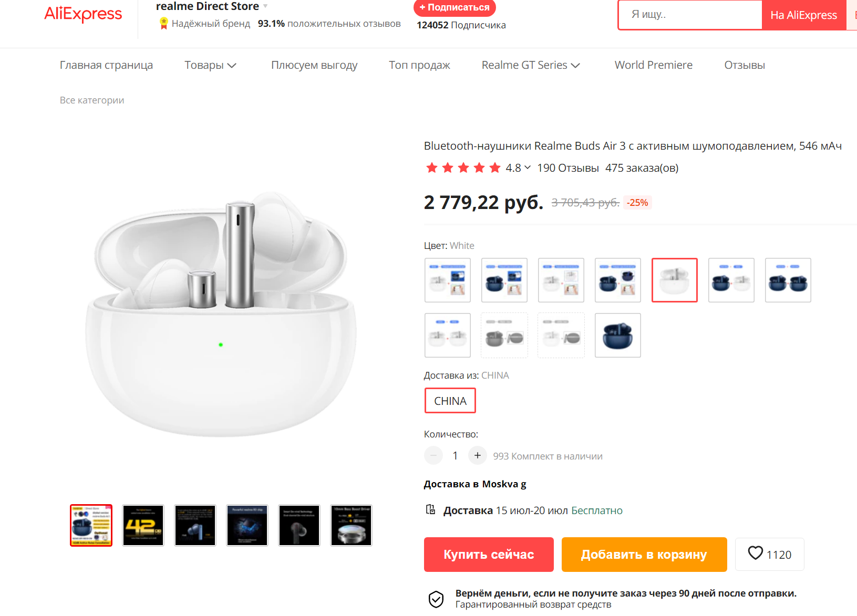
Task: Subscribe to the store with Подписаться
Action: (x=455, y=7)
